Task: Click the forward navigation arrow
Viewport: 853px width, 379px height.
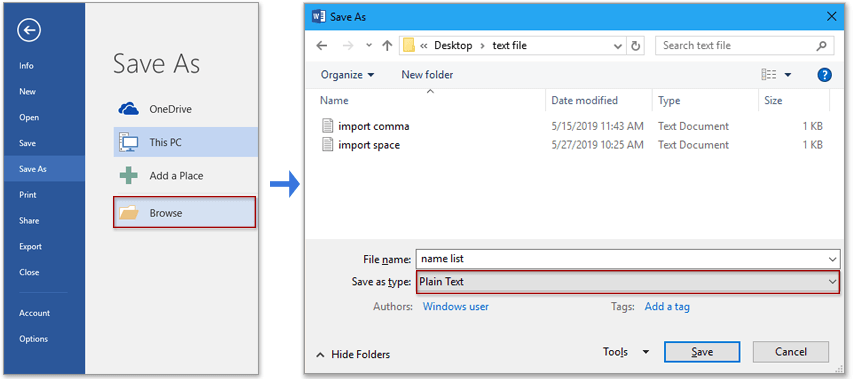Action: pyautogui.click(x=347, y=46)
